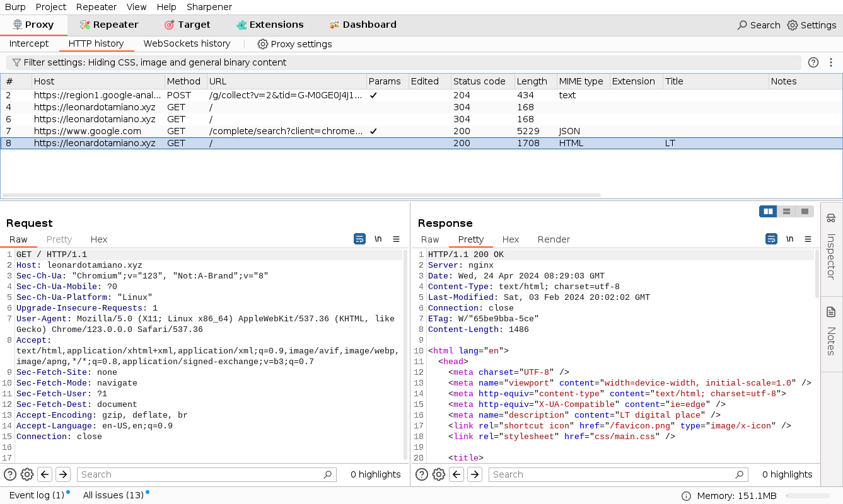Image resolution: width=843 pixels, height=504 pixels.
Task: Open Proxy settings gear link
Action: click(x=294, y=44)
